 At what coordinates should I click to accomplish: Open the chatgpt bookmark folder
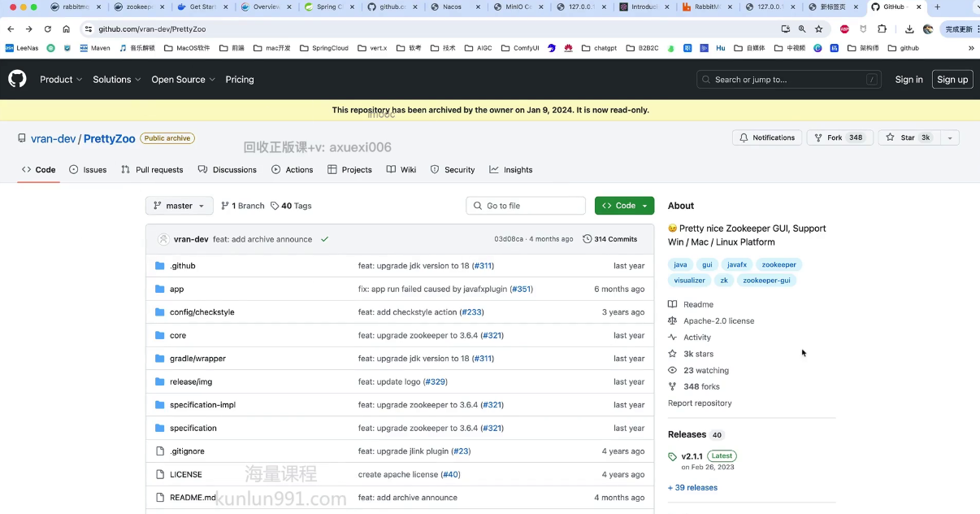pyautogui.click(x=599, y=48)
